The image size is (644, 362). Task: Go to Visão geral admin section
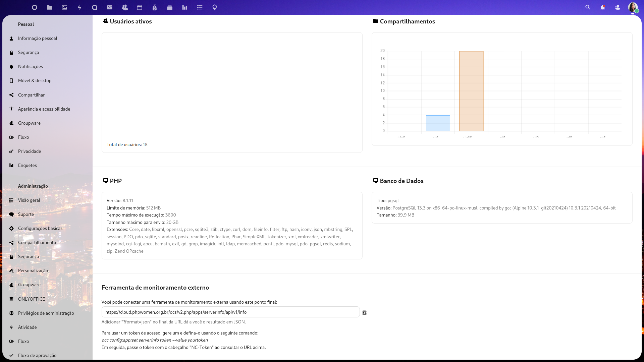[x=29, y=200]
